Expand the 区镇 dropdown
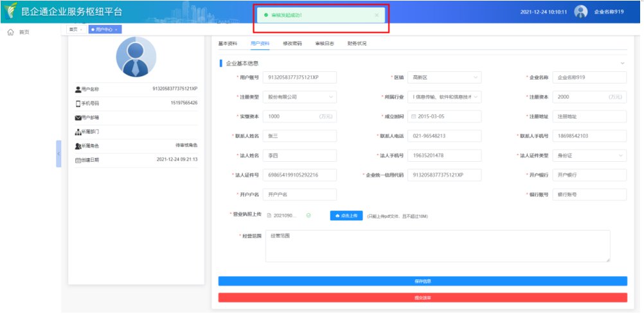The height and width of the screenshot is (314, 644). [x=476, y=78]
